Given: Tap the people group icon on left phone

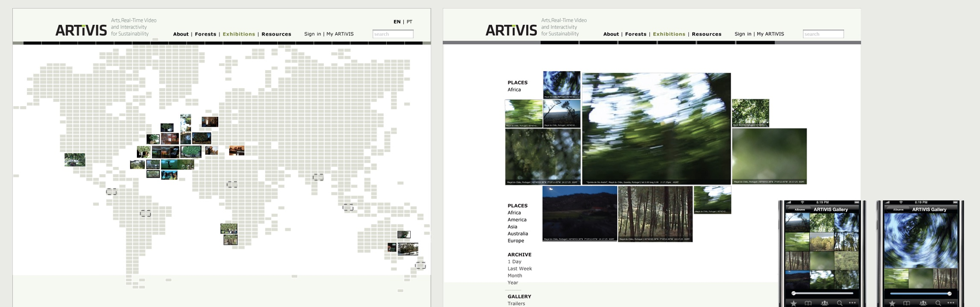Looking at the screenshot, I should pos(824,303).
